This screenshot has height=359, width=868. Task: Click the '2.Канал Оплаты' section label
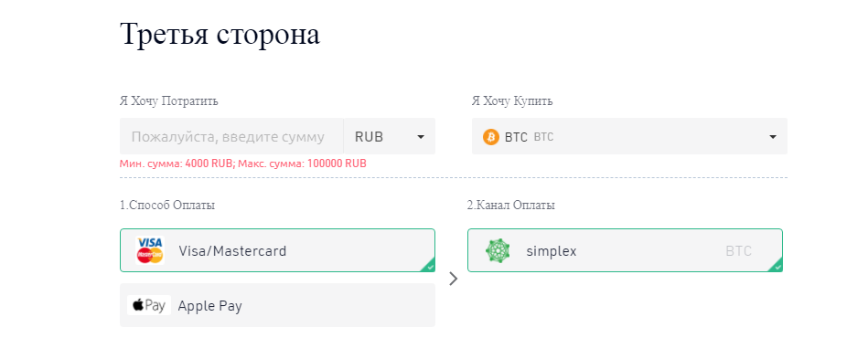point(511,206)
